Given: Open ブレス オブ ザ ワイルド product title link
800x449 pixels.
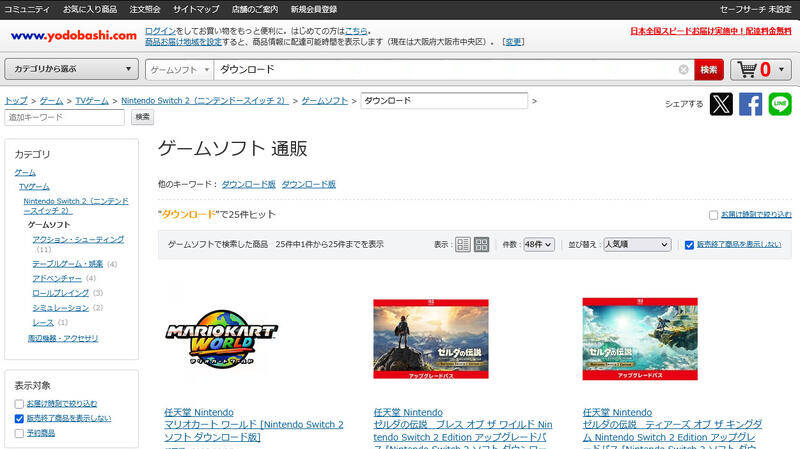Looking at the screenshot, I should [463, 435].
